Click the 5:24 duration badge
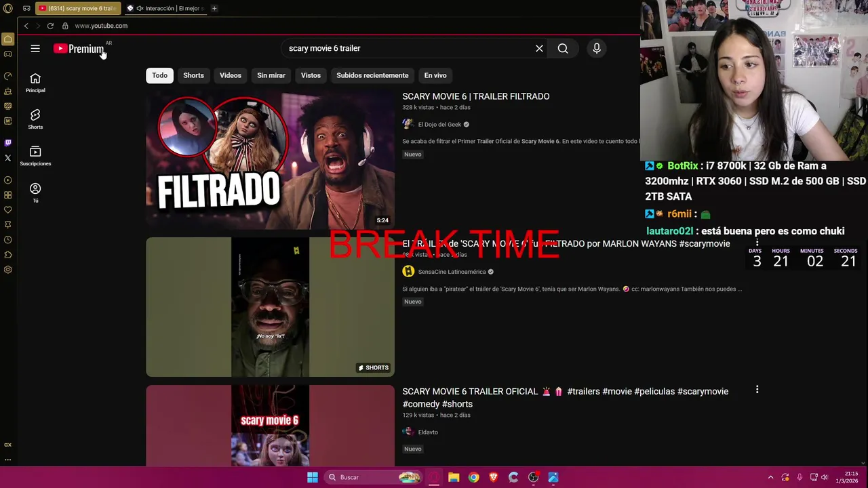The height and width of the screenshot is (488, 868). (x=382, y=220)
